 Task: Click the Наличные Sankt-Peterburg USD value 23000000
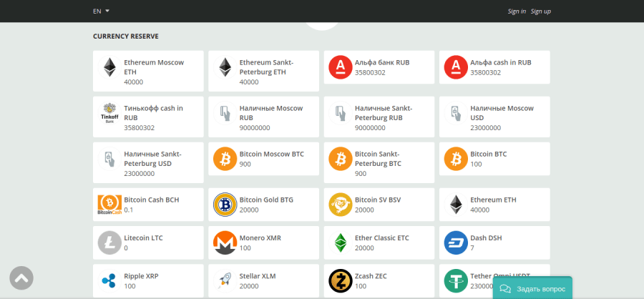pos(140,173)
